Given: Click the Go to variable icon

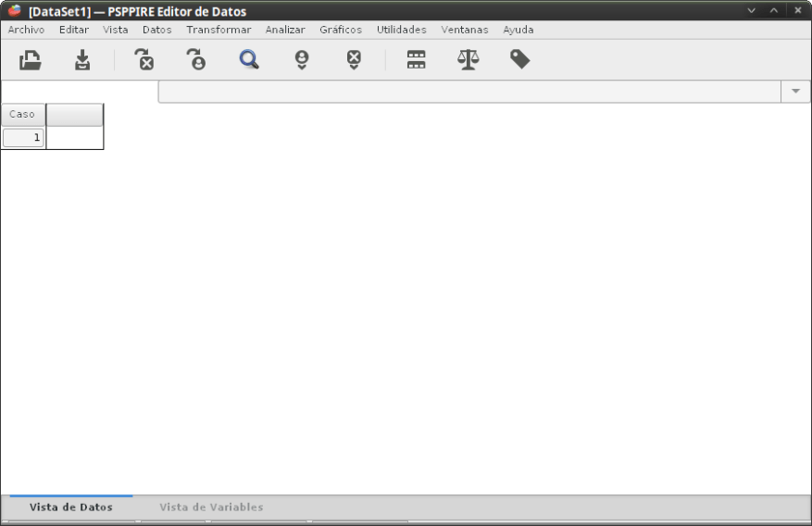Looking at the screenshot, I should click(144, 59).
